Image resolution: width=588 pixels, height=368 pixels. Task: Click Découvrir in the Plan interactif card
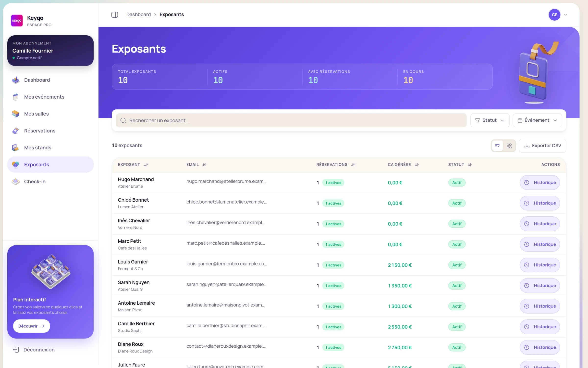(x=31, y=326)
